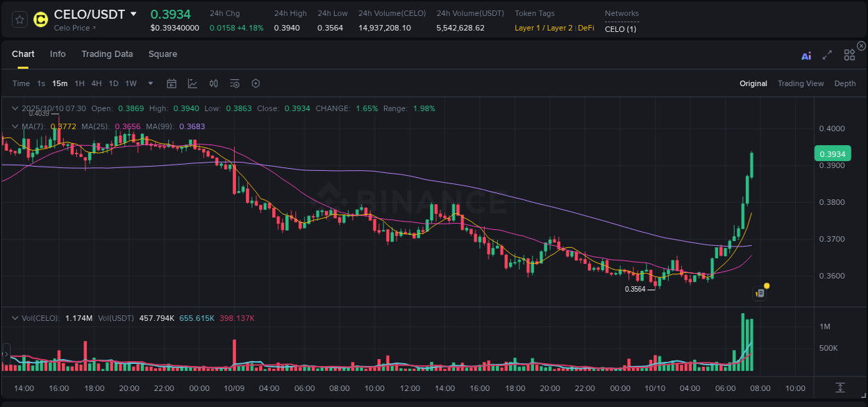Open the extra timeframes dropdown arrow
Viewport: 868px width, 407px height.
click(x=149, y=83)
